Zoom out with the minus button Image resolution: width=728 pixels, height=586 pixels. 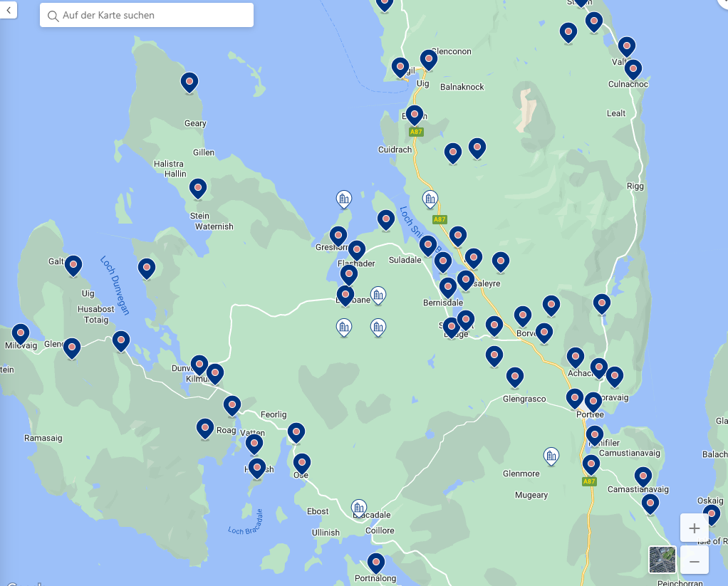coord(694,561)
